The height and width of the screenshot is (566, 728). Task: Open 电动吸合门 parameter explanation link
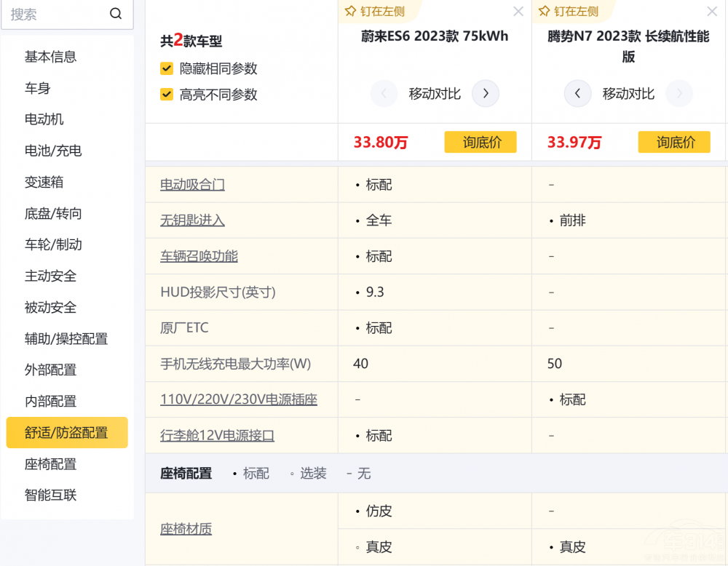pos(192,185)
